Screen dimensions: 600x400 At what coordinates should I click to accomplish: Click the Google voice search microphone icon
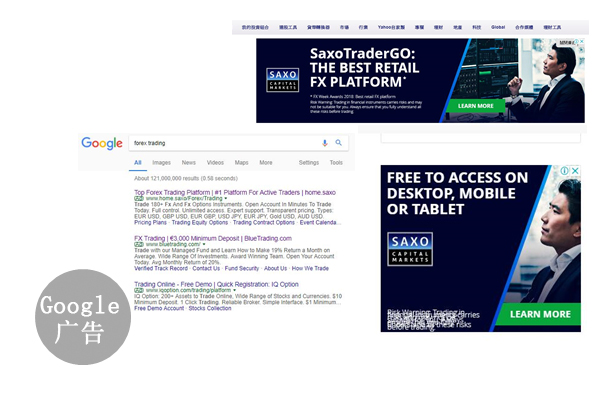pos(325,143)
